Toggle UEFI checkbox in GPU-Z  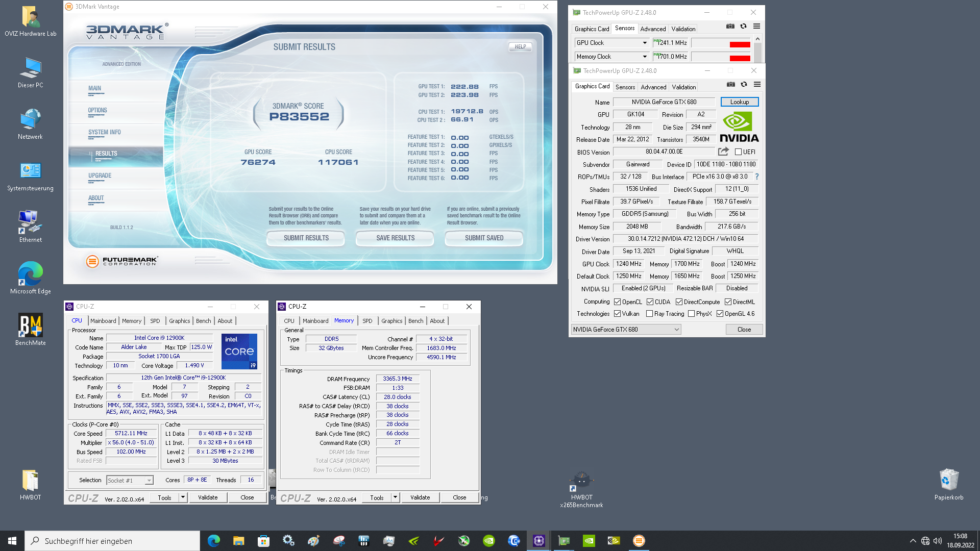click(738, 152)
